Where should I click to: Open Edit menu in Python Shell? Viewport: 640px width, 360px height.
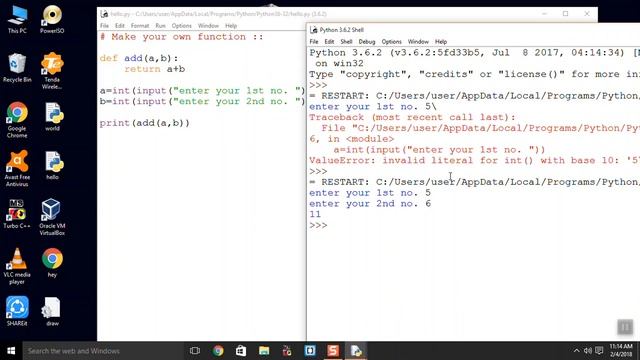click(329, 42)
